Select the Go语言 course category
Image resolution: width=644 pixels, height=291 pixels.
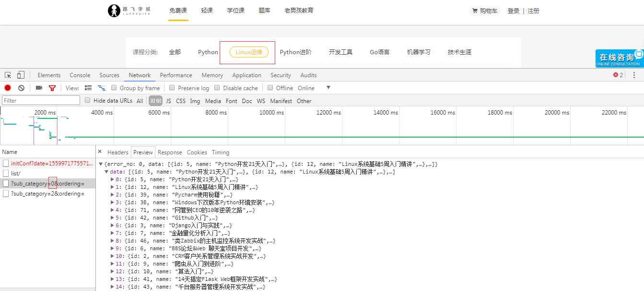click(x=380, y=52)
